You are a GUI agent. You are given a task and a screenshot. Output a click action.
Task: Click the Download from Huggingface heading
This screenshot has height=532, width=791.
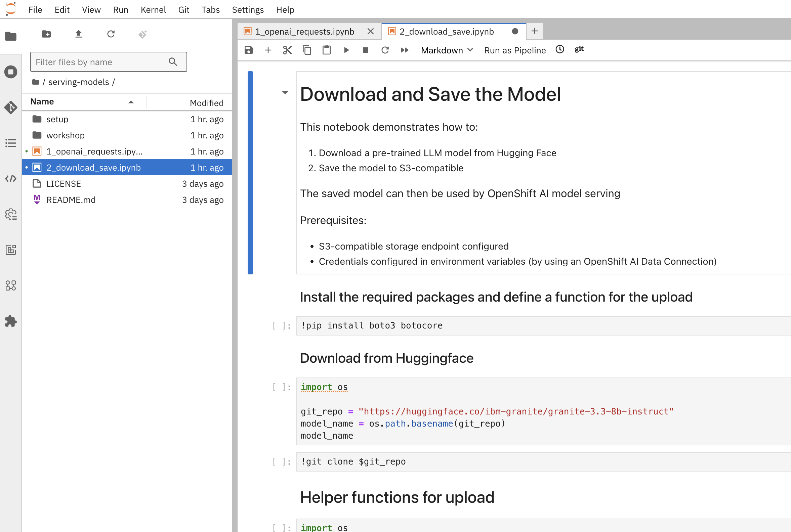(x=386, y=358)
